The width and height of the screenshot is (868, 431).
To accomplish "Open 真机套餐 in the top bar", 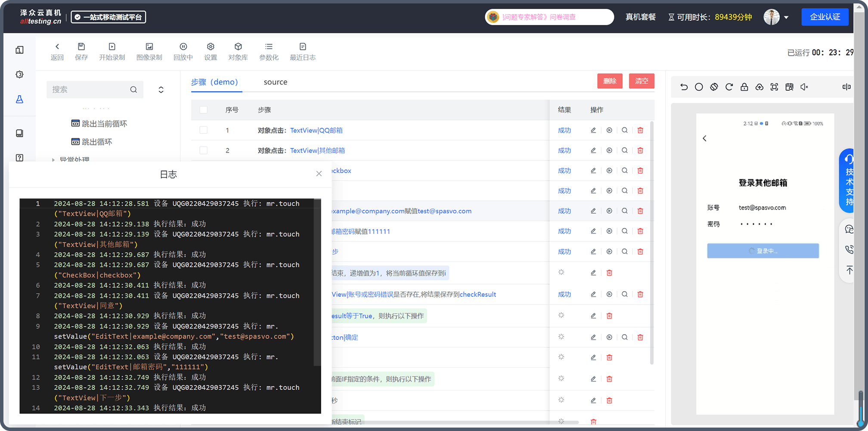I will coord(640,17).
